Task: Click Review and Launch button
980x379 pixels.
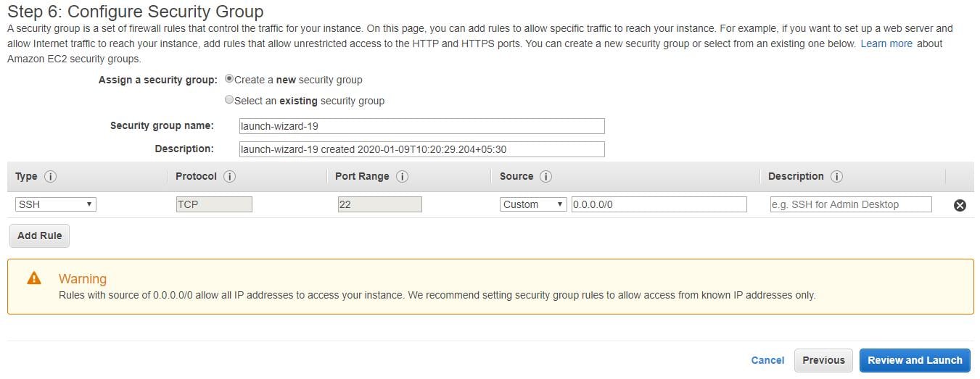Action: 914,360
